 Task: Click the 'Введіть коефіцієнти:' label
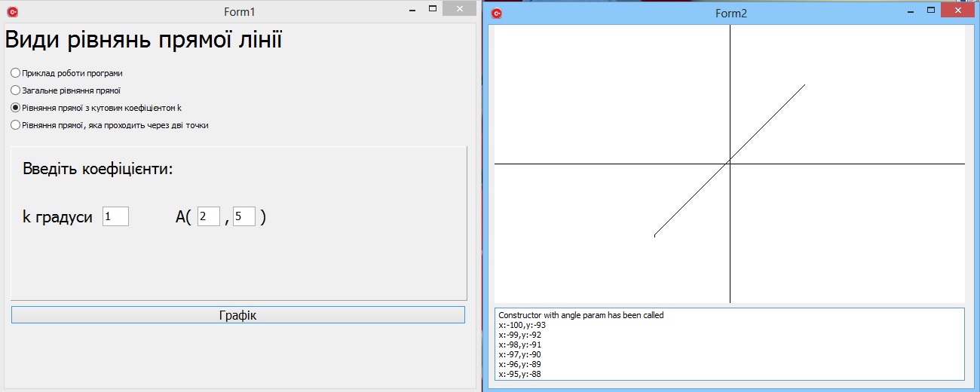click(x=98, y=169)
